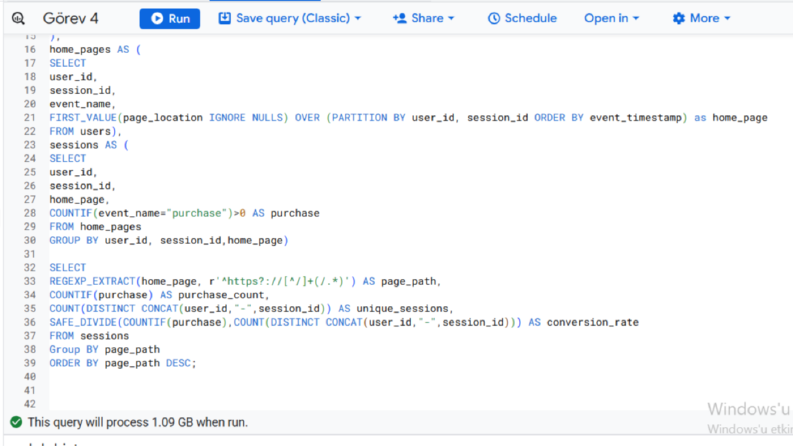Open Save query (Classic) dropdown
Screen dimensions: 793x446
tap(290, 19)
